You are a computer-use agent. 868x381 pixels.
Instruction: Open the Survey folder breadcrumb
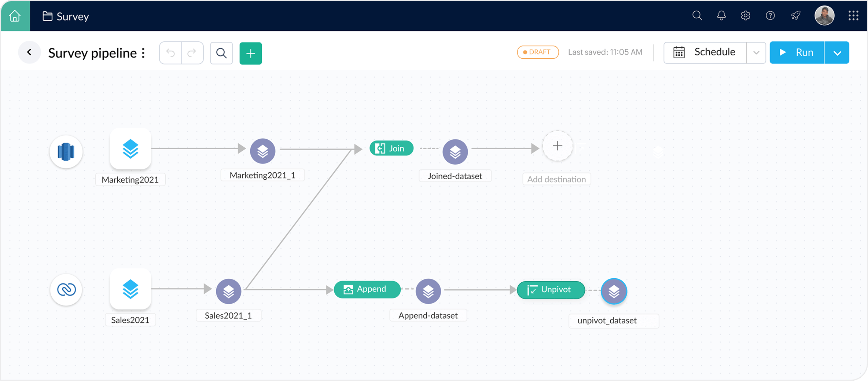click(65, 16)
